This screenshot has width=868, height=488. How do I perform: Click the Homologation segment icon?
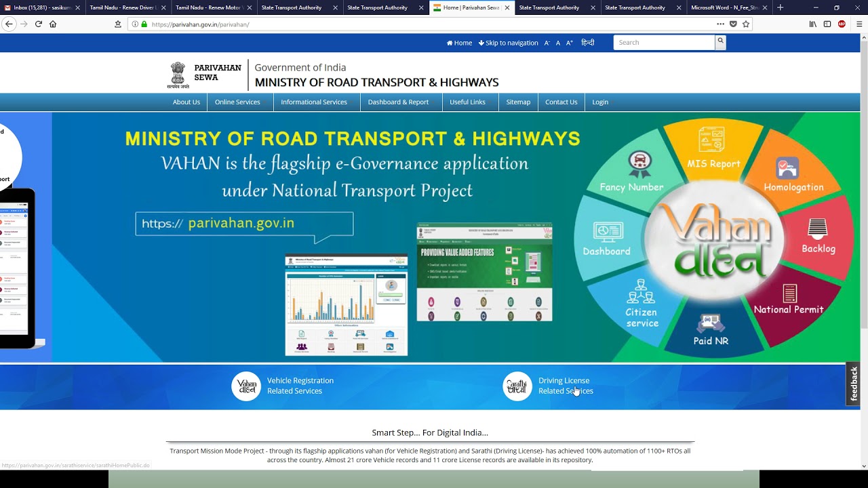coord(787,167)
